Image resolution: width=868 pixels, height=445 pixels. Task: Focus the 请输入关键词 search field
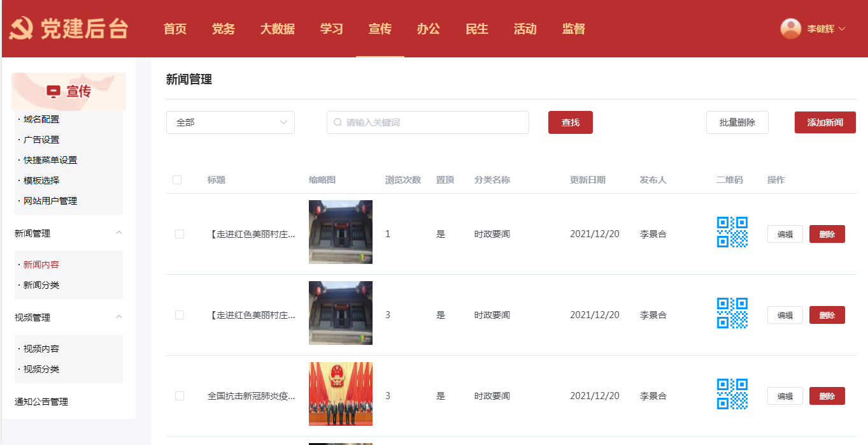click(x=433, y=122)
